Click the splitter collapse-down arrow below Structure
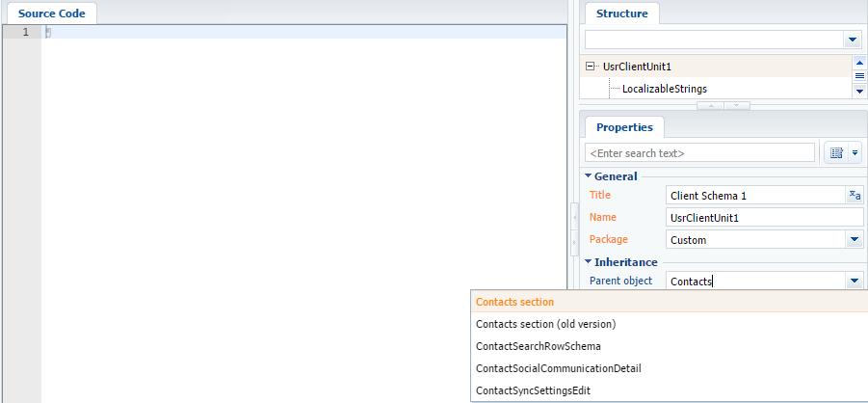 [x=737, y=105]
